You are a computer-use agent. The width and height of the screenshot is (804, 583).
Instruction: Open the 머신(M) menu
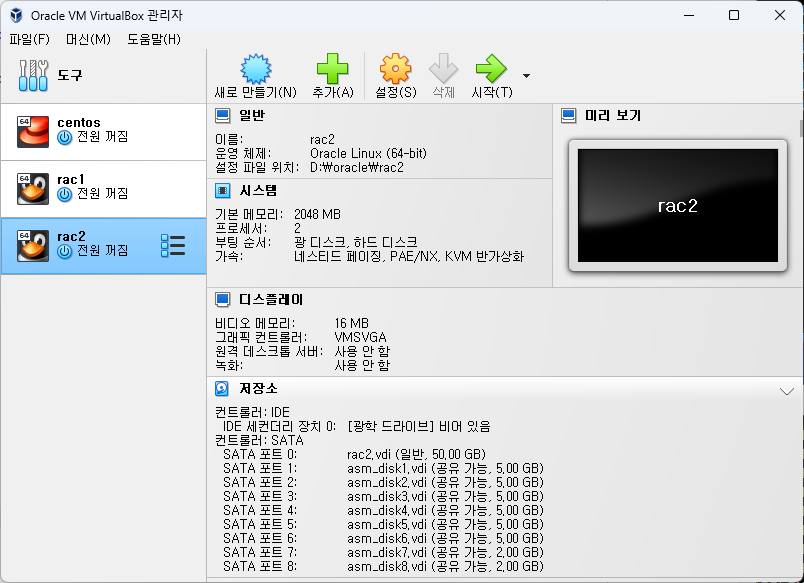[x=88, y=39]
